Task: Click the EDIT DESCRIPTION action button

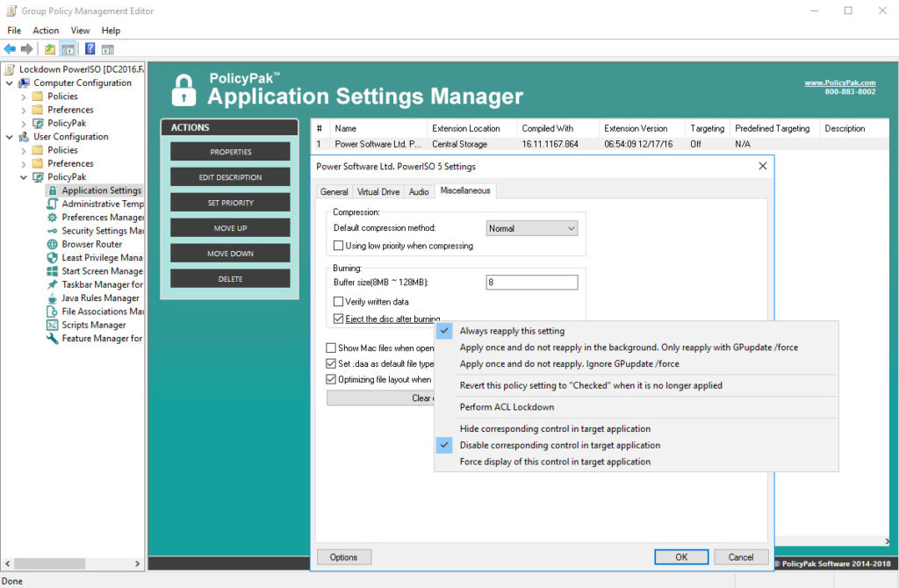Action: tap(230, 177)
